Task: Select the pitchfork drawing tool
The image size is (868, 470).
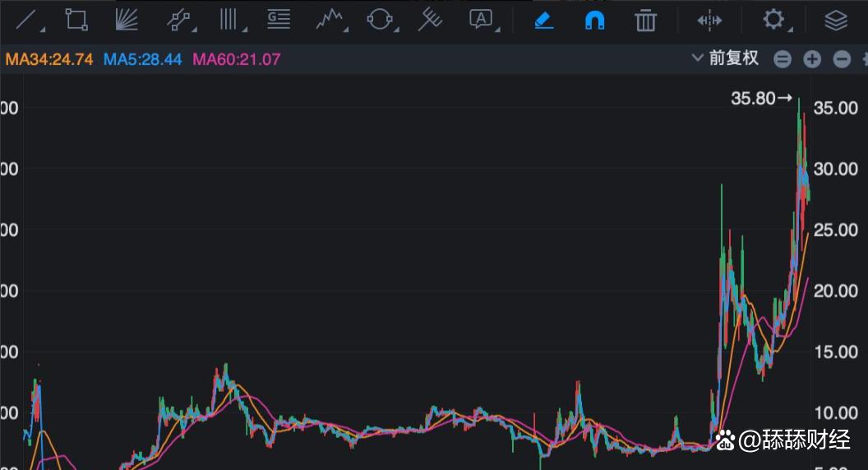Action: point(430,19)
